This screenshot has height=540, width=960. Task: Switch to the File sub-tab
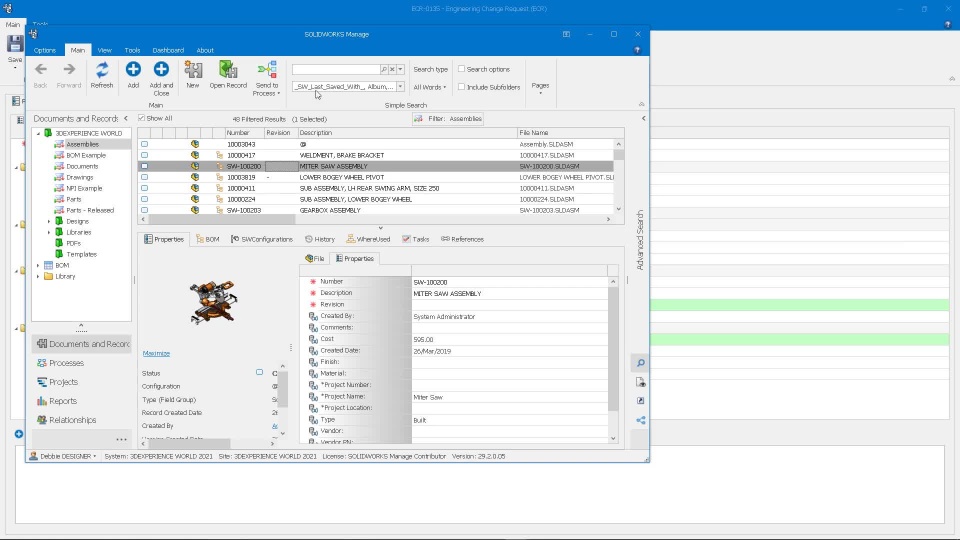315,258
